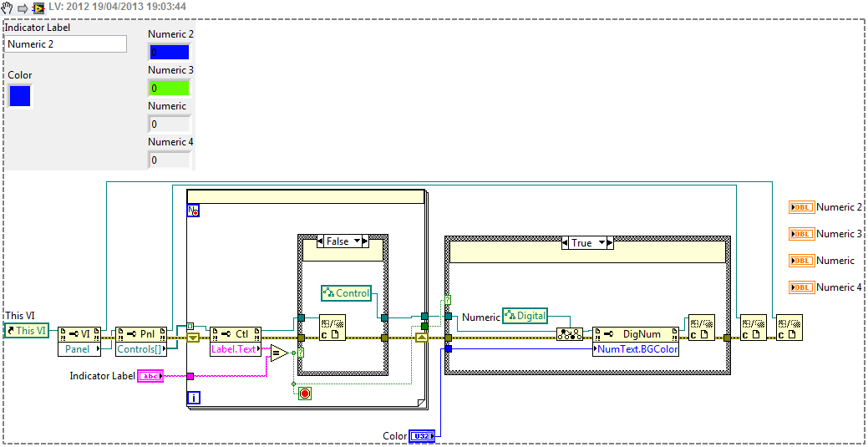Select the Ctl property node header

click(x=236, y=334)
